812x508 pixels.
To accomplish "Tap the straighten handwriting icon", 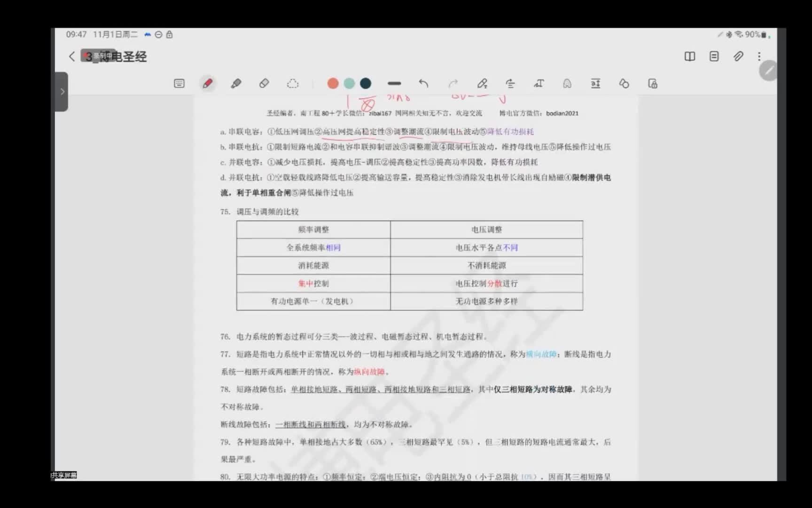I will coord(510,84).
